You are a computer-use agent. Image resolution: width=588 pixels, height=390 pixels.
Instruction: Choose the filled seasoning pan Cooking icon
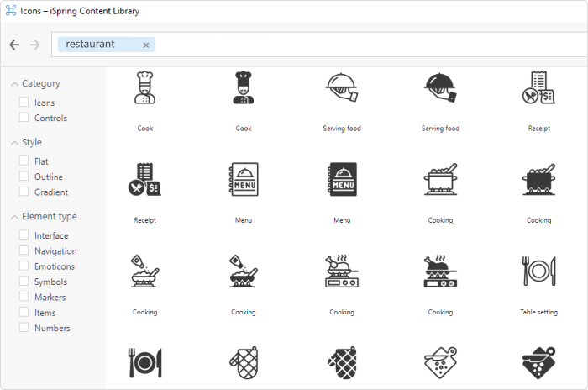(x=244, y=271)
